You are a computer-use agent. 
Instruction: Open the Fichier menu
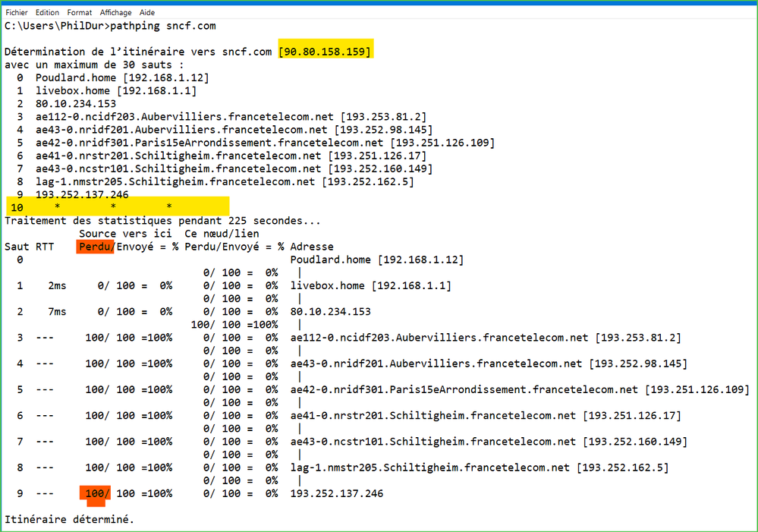point(17,13)
